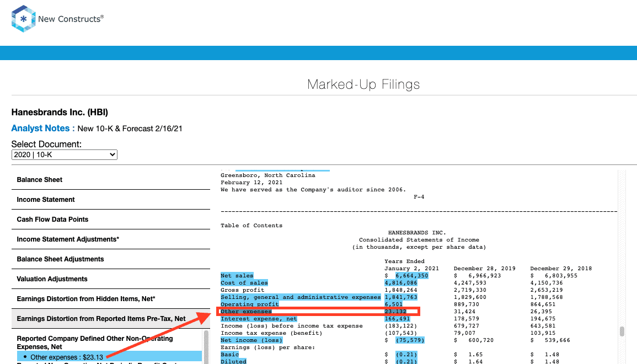Click Reported Company Defined Other Non-Operating Expenses heading

95,342
